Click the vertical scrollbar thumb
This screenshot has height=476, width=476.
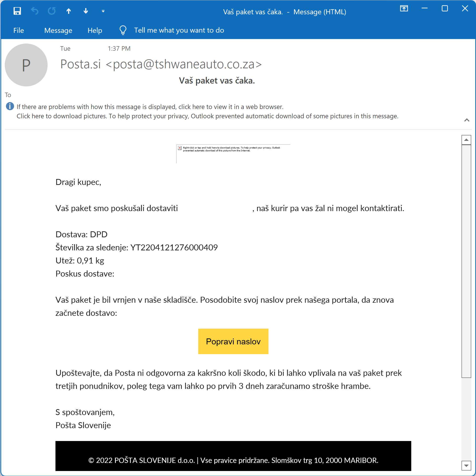click(x=466, y=261)
